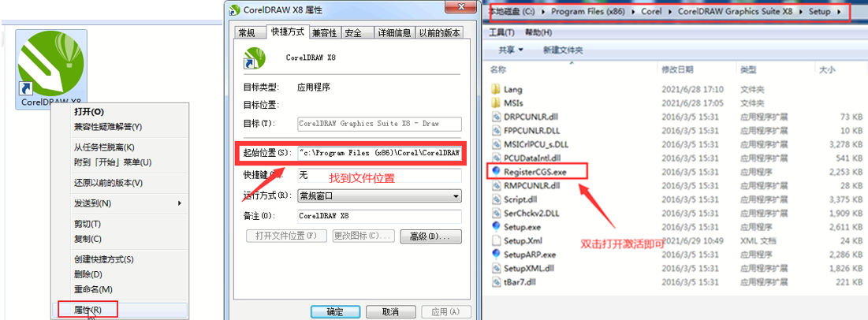868x320 pixels.
Task: Open the 工具(T) menu
Action: coord(501,32)
